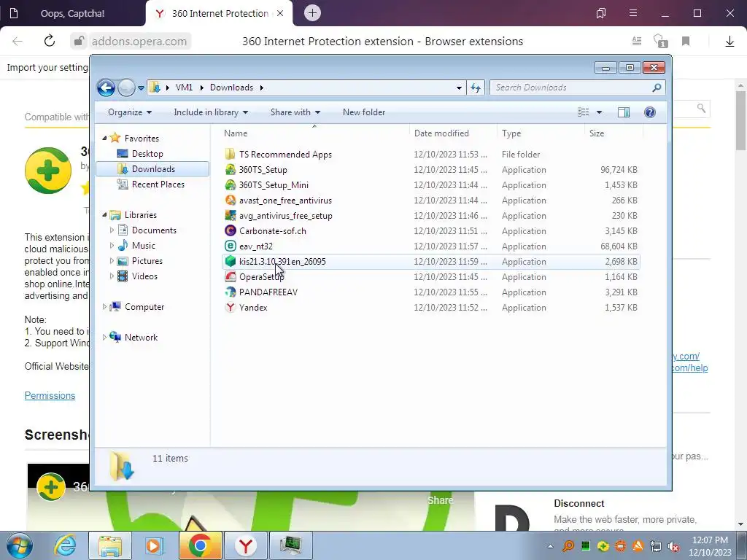This screenshot has width=747, height=560.
Task: Open the Organize menu
Action: tap(130, 112)
